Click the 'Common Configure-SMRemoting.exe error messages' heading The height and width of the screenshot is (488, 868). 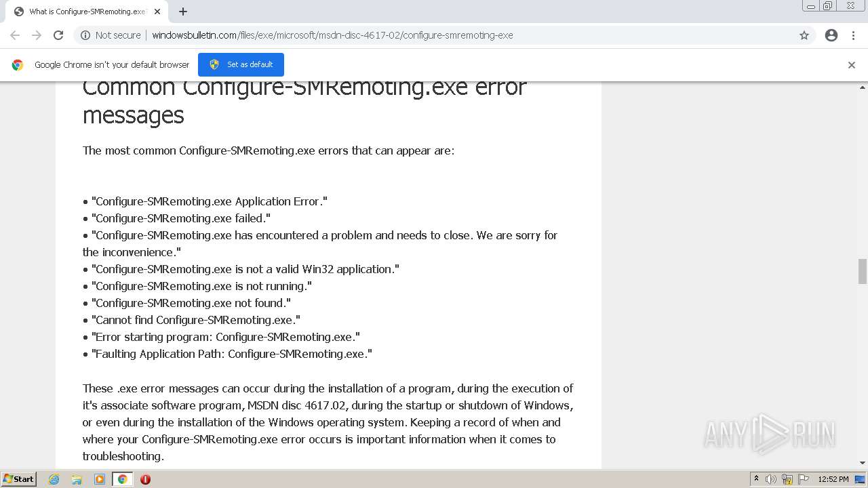[x=304, y=101]
